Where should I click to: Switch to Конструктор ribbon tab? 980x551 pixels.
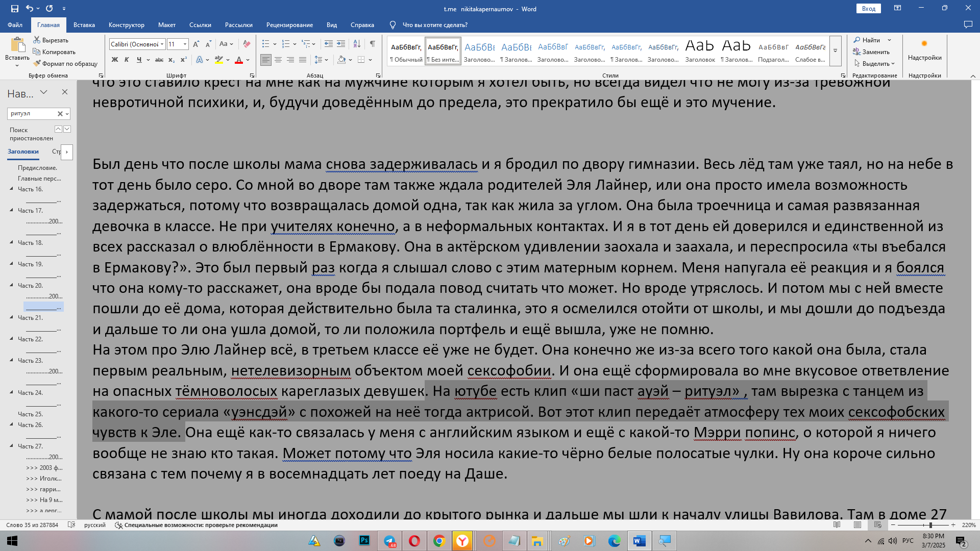tap(127, 25)
